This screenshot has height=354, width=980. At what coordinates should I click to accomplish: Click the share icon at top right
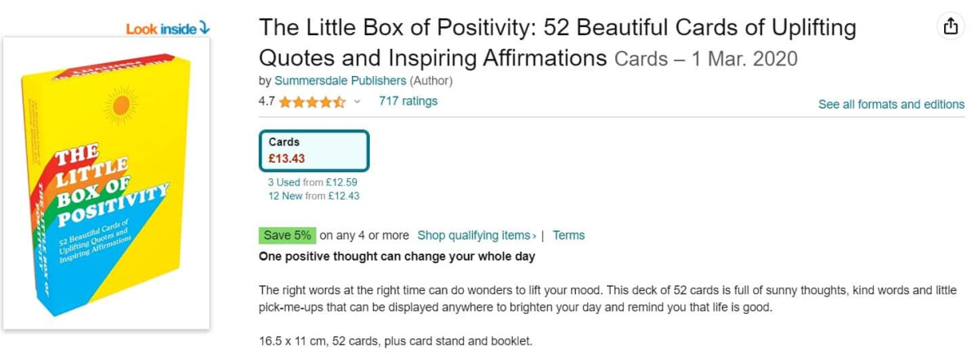[950, 27]
